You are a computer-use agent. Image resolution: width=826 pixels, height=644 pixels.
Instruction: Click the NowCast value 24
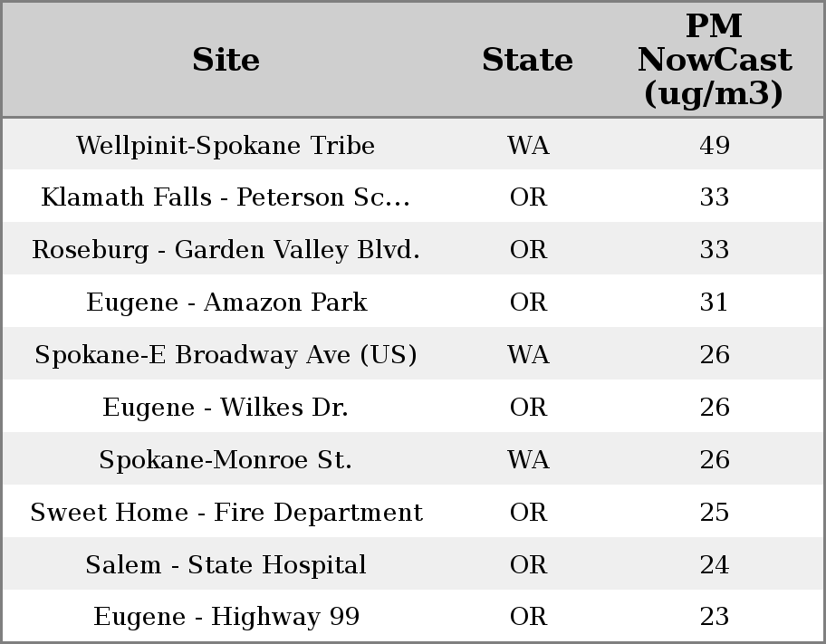point(714,565)
